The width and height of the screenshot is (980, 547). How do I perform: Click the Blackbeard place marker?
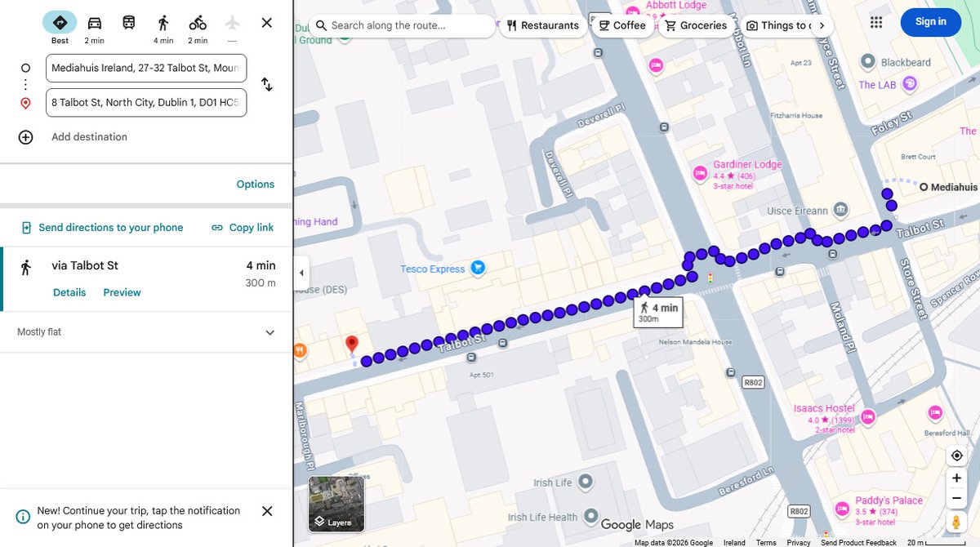click(867, 63)
